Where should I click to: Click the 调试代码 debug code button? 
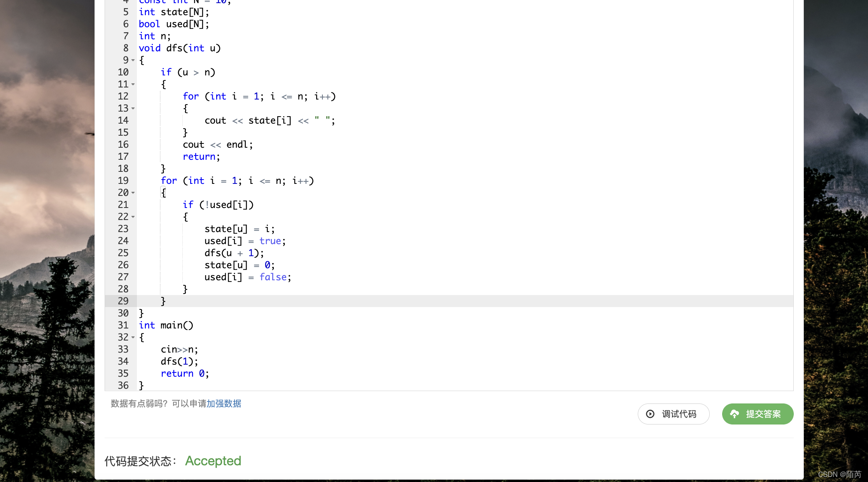(674, 414)
